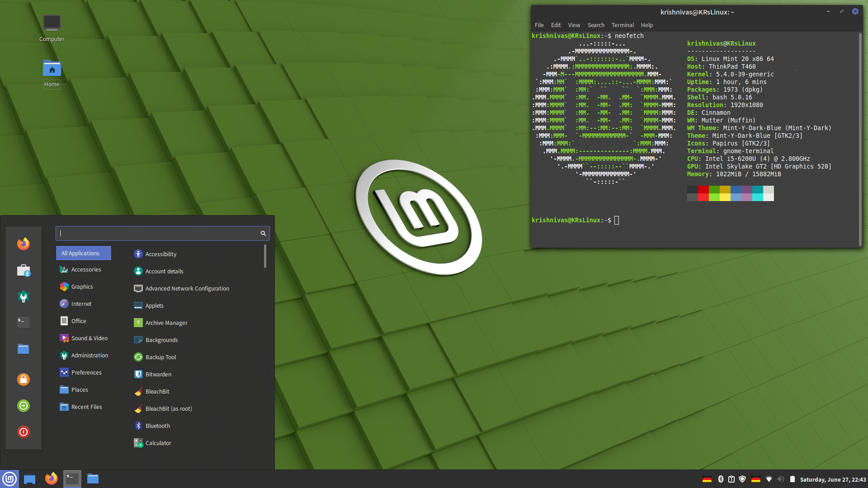Click the color swatch bar in neofetch output
The image size is (868, 488).
tap(730, 192)
